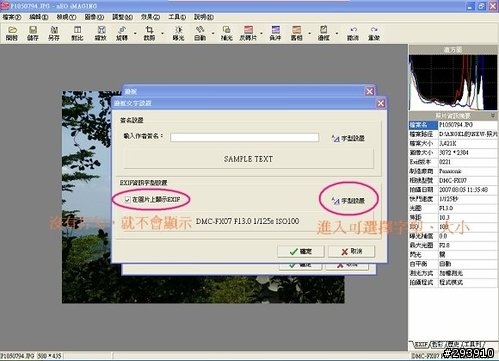This screenshot has height=361, width=499.
Task: Select the file name row P1050794.JPG
Action: coord(453,125)
